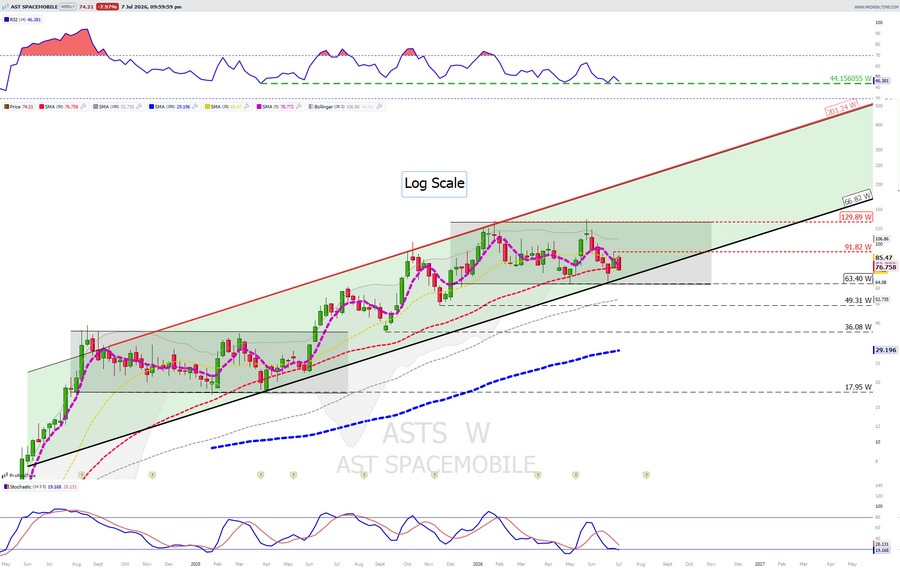The width and height of the screenshot is (900, 568).
Task: Click the ProRealTime logo icon at chart bottom
Action: pyautogui.click(x=5, y=475)
